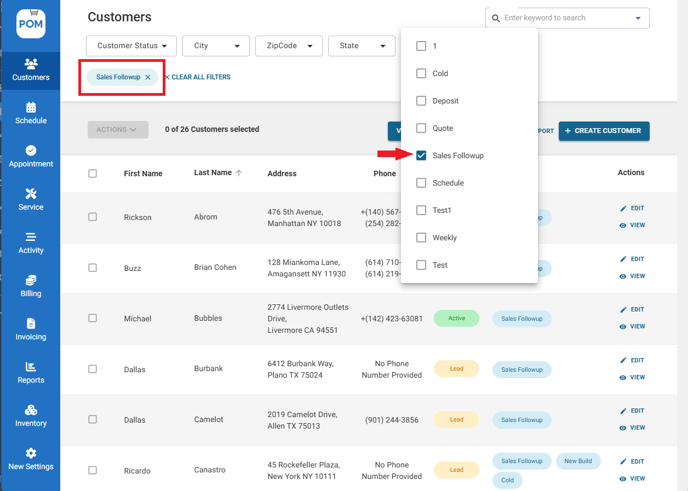Click the keyword search field
688x491 pixels.
point(560,18)
